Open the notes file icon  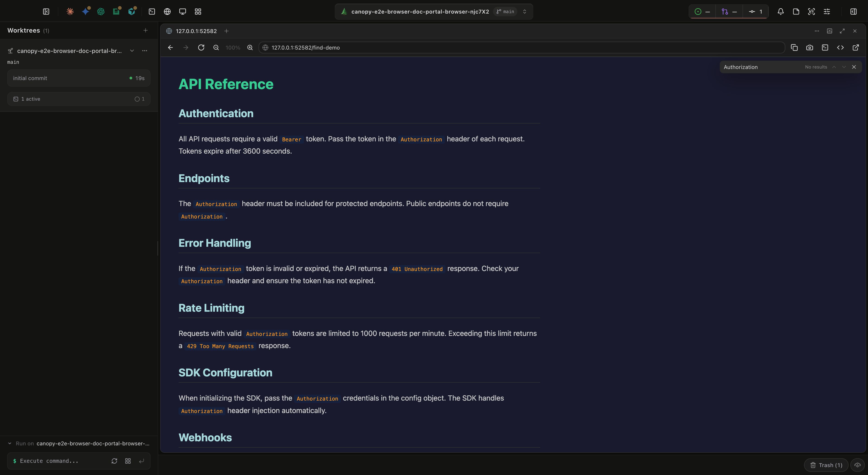(x=796, y=12)
